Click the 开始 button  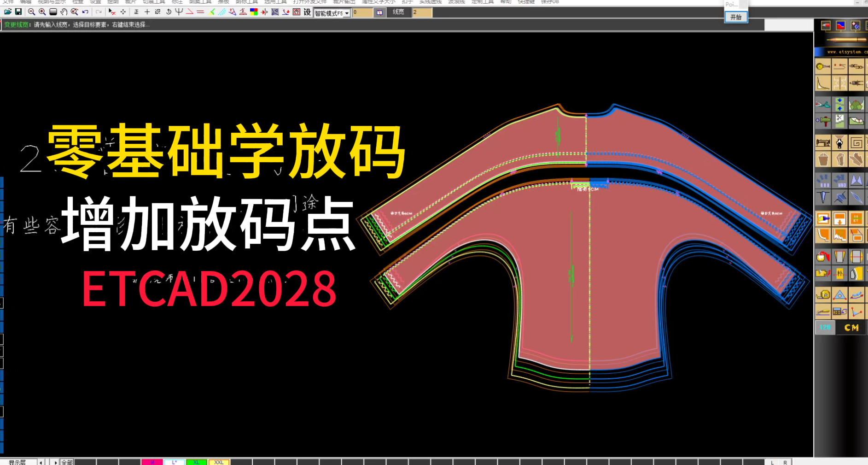pyautogui.click(x=736, y=17)
